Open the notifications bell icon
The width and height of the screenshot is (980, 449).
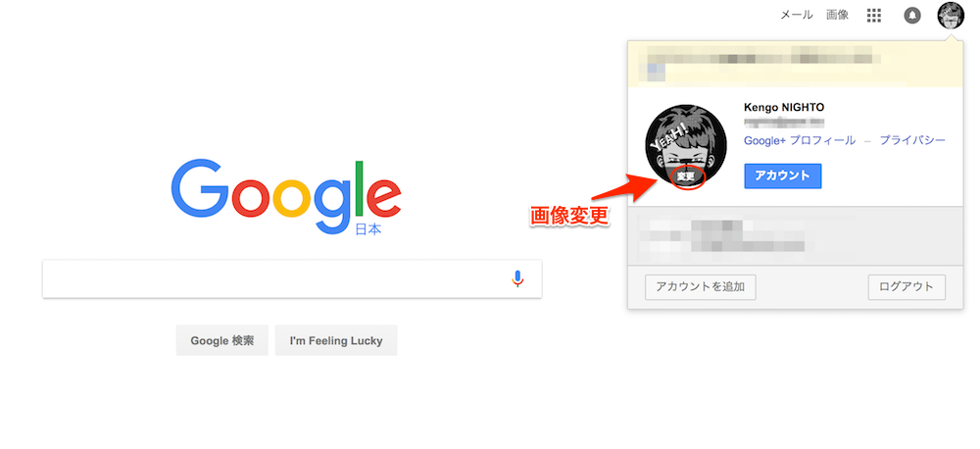point(912,16)
